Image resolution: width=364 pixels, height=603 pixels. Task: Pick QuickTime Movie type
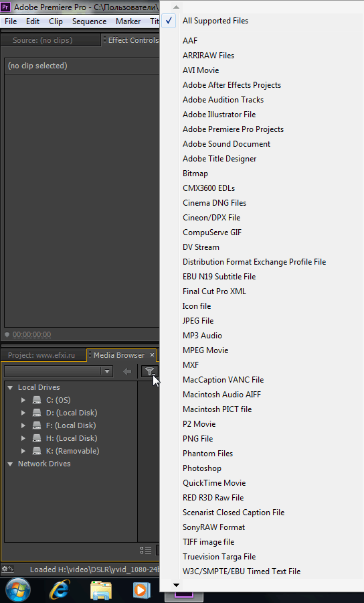coord(214,482)
